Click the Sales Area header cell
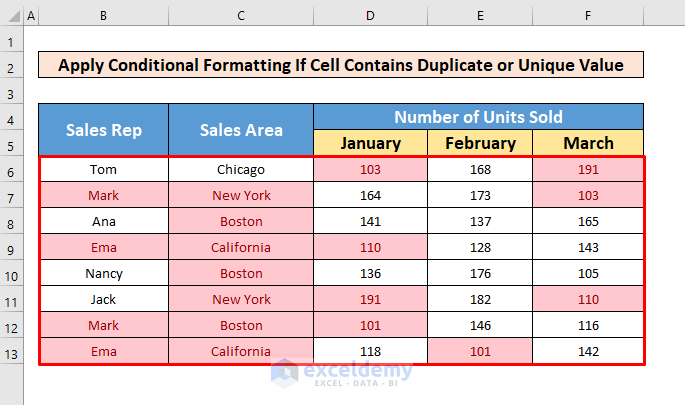This screenshot has height=405, width=685. click(240, 130)
